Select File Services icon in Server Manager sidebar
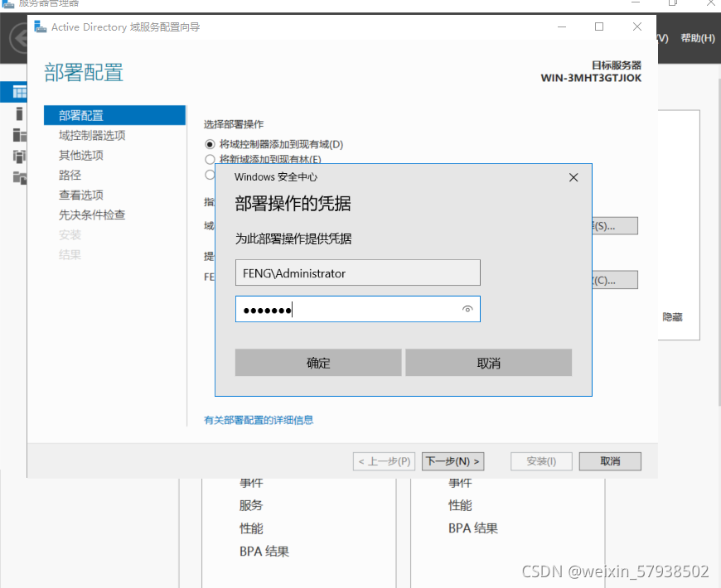Viewport: 721px width, 588px height. coord(19,177)
